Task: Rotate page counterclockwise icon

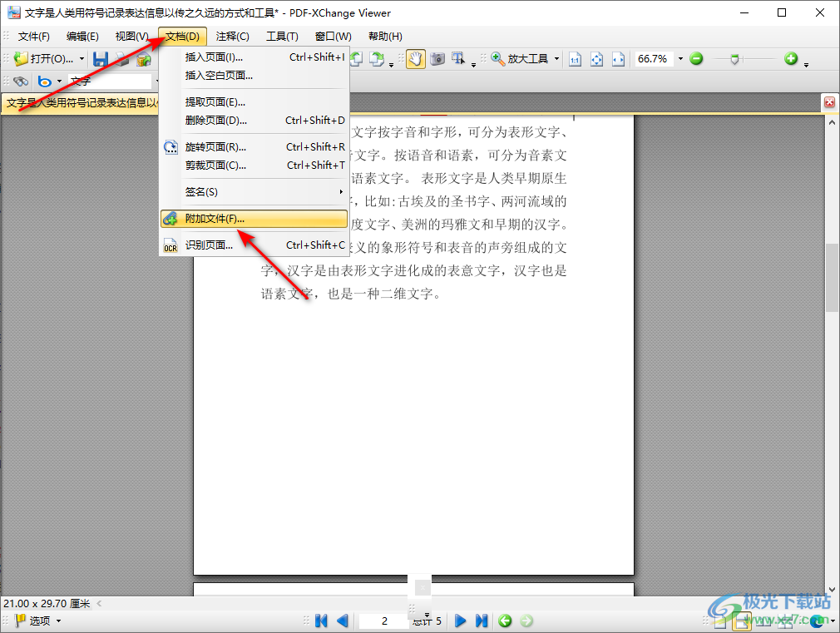Action: [x=357, y=58]
